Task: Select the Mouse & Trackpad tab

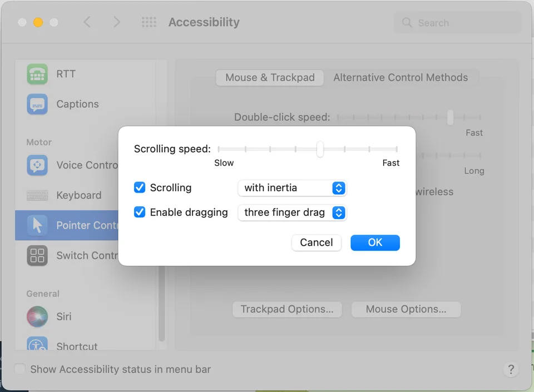Action: [x=270, y=78]
